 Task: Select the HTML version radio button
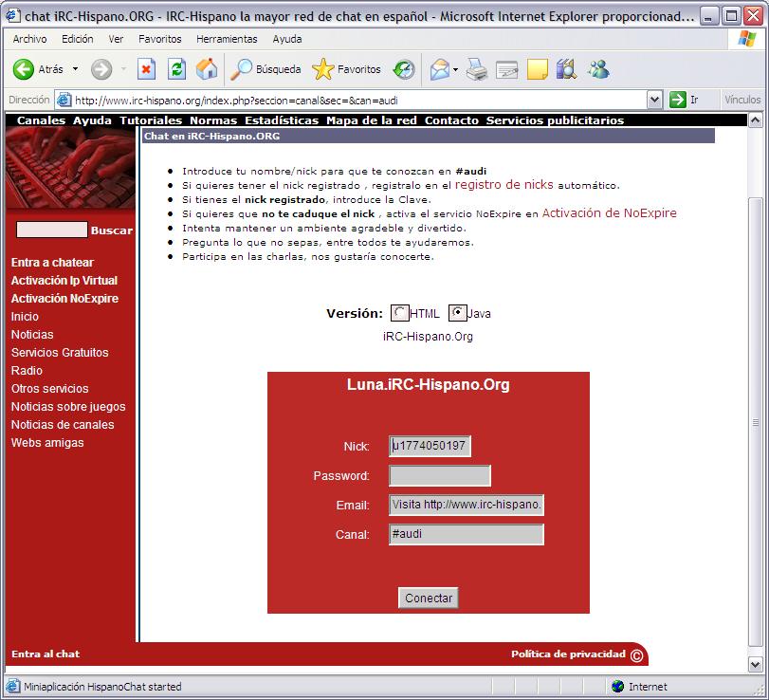[400, 313]
